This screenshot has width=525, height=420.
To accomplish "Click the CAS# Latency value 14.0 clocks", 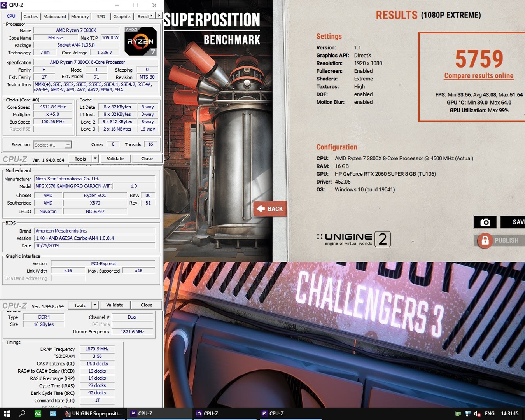I will [97, 364].
